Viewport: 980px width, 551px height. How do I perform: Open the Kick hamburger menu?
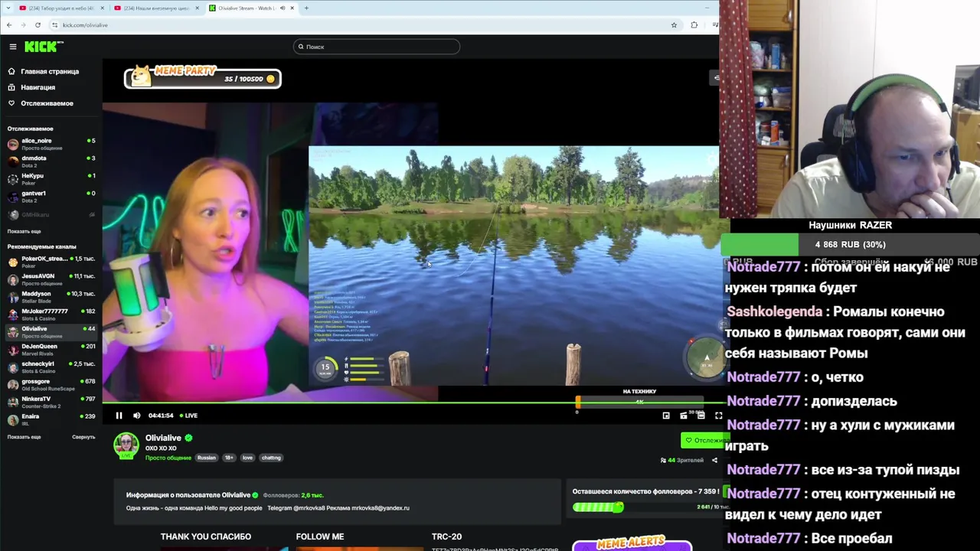[x=13, y=47]
